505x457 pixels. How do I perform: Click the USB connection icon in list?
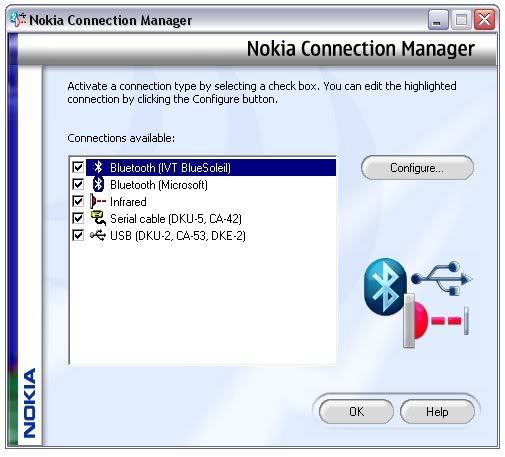click(98, 236)
